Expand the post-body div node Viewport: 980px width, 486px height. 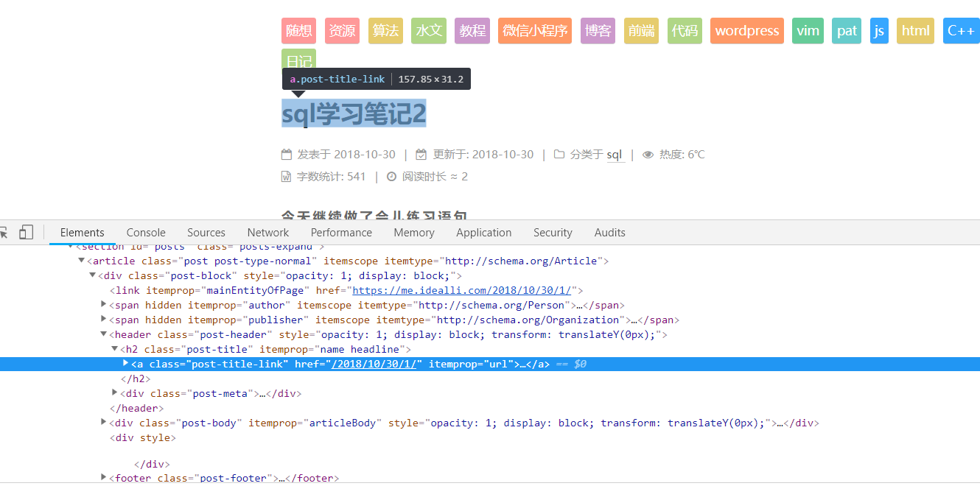(104, 423)
